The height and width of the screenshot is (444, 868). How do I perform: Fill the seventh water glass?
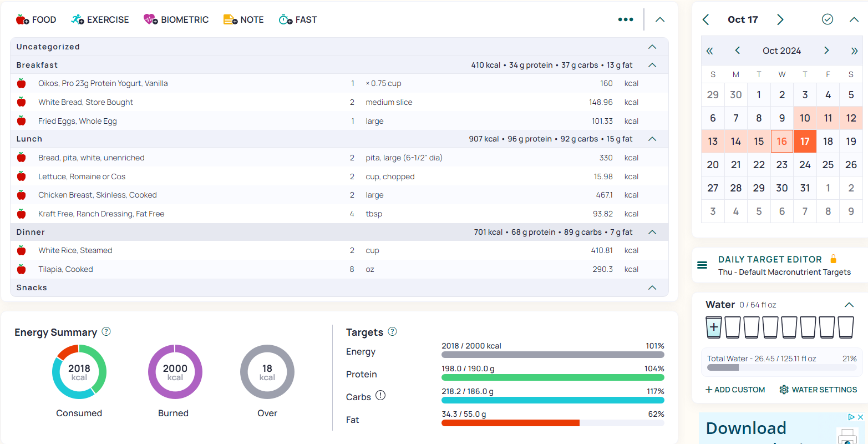[827, 327]
